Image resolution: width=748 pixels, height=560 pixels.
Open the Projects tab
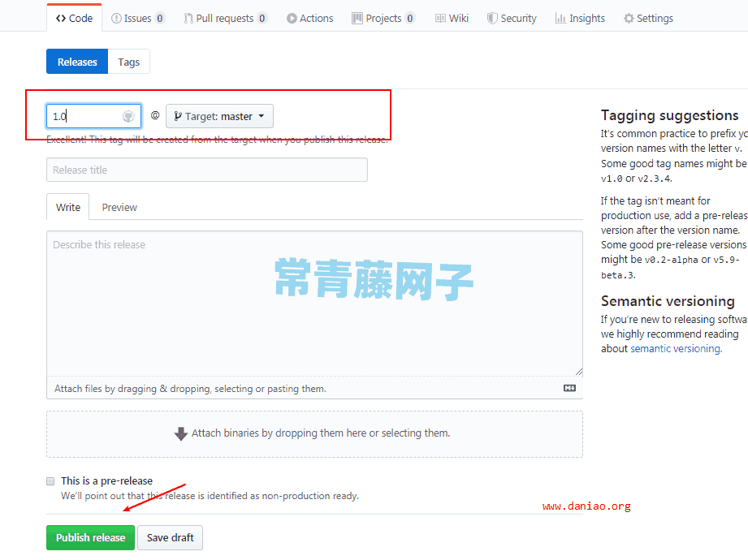[383, 18]
